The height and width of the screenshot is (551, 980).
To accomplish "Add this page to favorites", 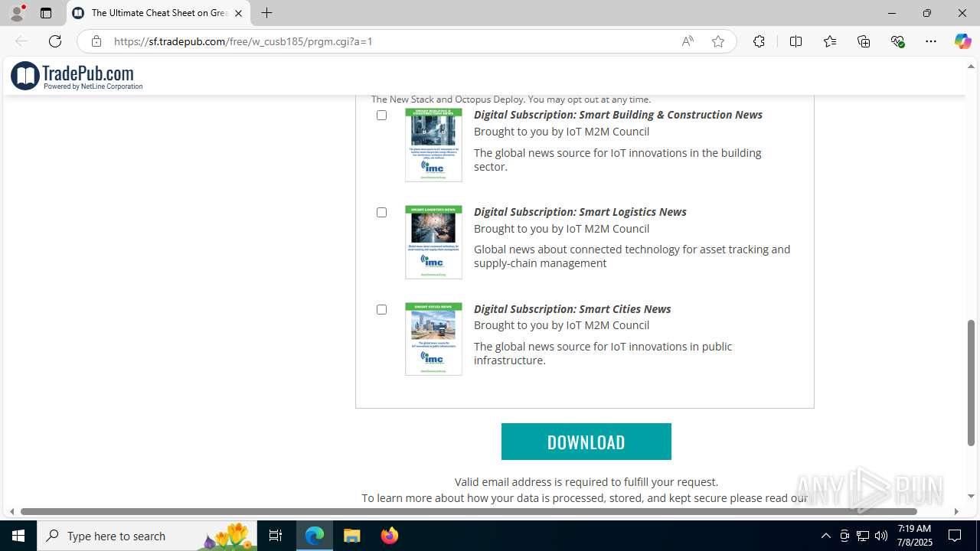I will point(718,41).
